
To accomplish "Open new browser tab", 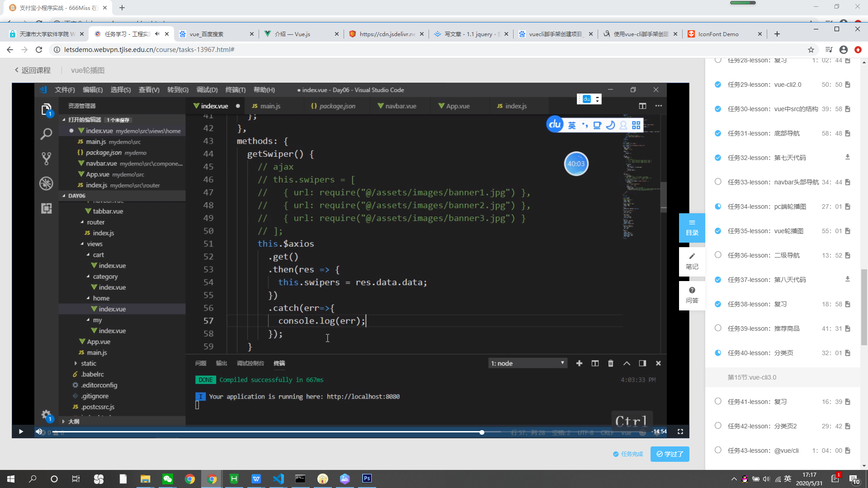I will pyautogui.click(x=777, y=34).
